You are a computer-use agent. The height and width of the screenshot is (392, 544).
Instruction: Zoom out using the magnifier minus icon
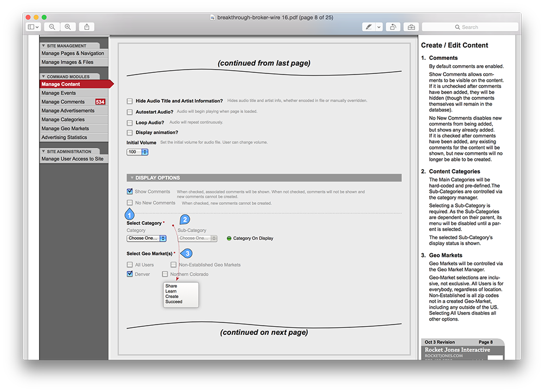coord(52,27)
